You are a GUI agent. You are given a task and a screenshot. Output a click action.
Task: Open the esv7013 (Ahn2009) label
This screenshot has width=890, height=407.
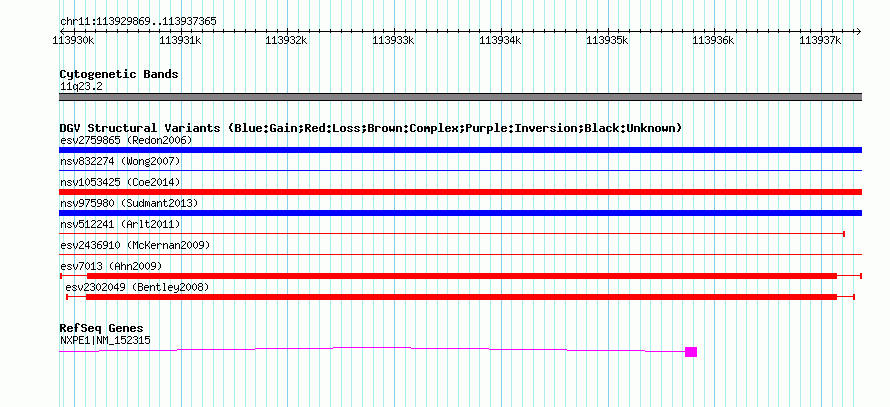(111, 266)
